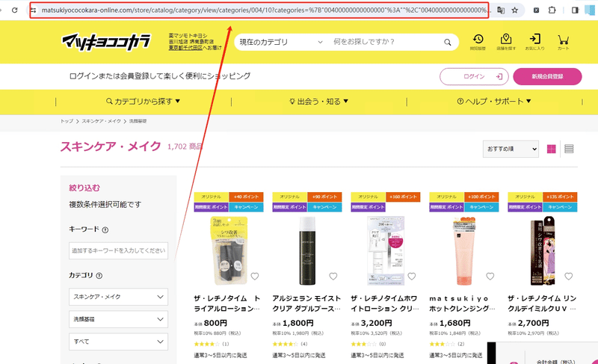Open the おすすめ順 sort dropdown
598x364 pixels.
(x=511, y=149)
